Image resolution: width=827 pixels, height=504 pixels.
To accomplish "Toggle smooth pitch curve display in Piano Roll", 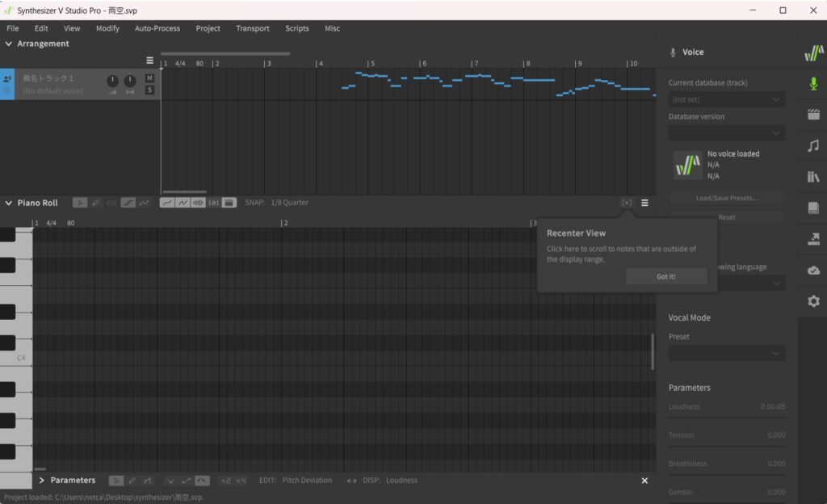I will [166, 203].
